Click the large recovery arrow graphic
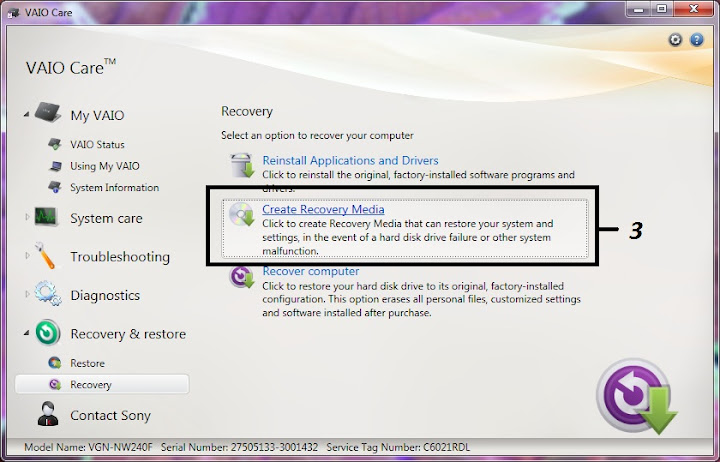This screenshot has width=720, height=462. (636, 396)
